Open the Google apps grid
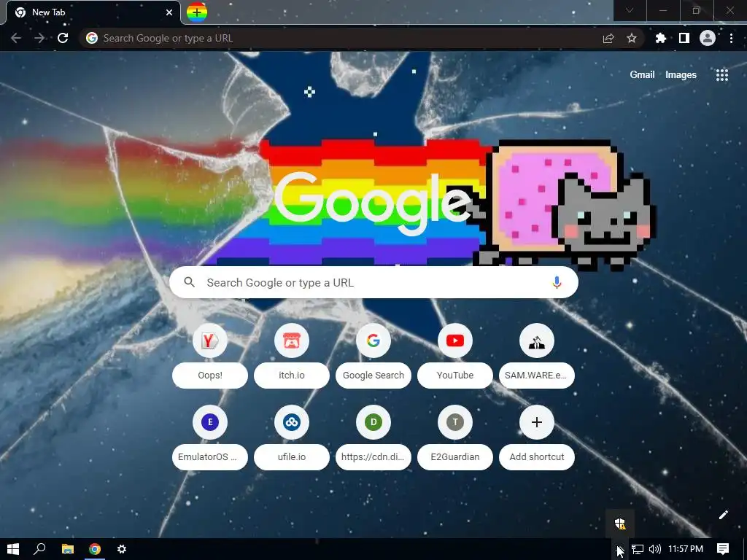747x560 pixels. point(722,75)
